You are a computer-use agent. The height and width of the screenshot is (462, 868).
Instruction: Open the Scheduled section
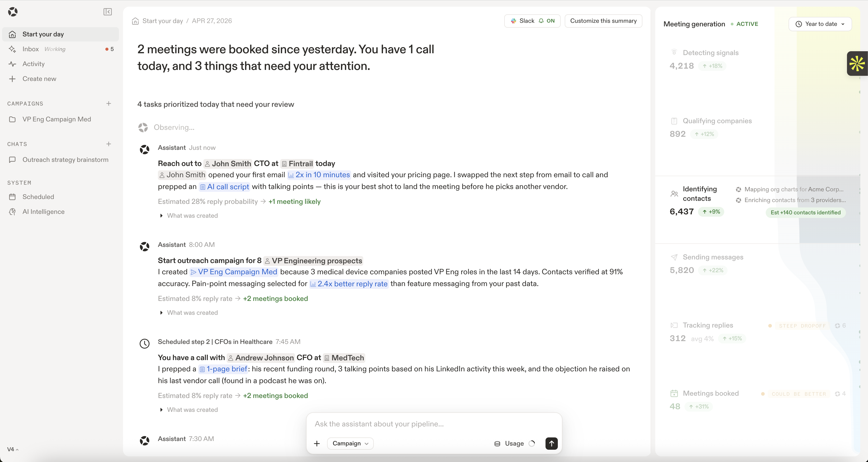pyautogui.click(x=60, y=197)
